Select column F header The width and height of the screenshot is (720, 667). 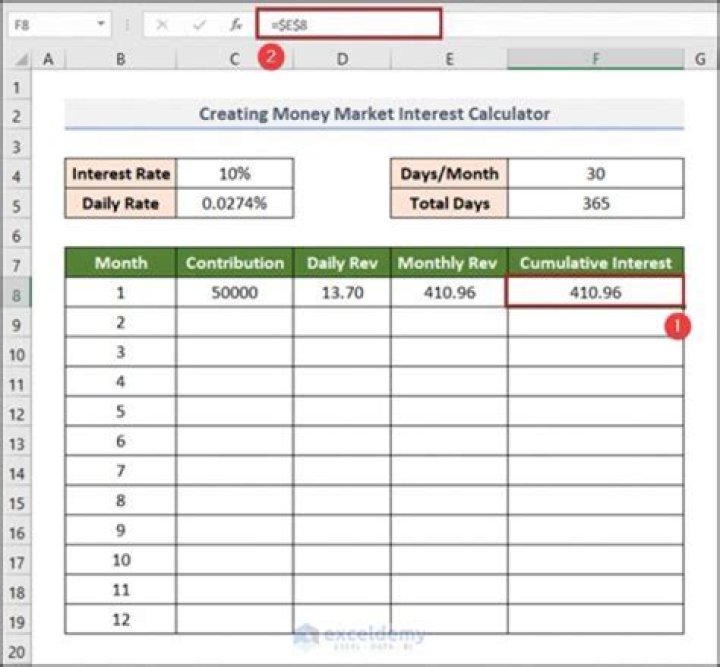(596, 59)
